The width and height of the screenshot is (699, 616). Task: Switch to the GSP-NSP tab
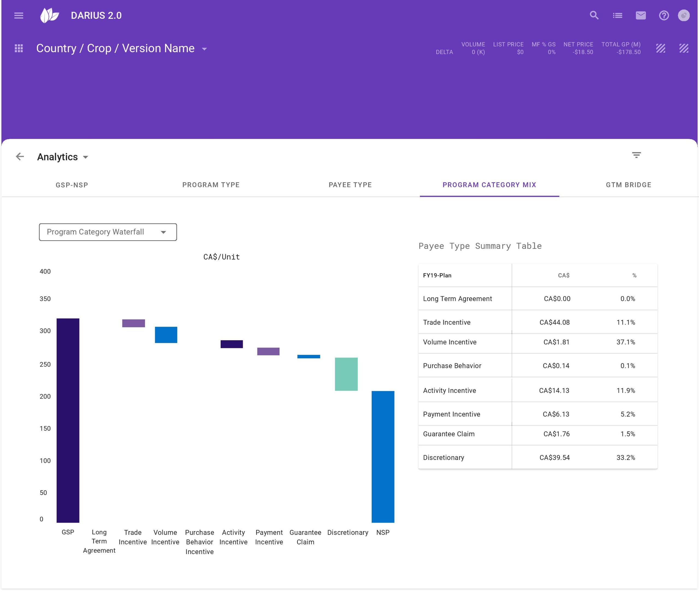72,185
